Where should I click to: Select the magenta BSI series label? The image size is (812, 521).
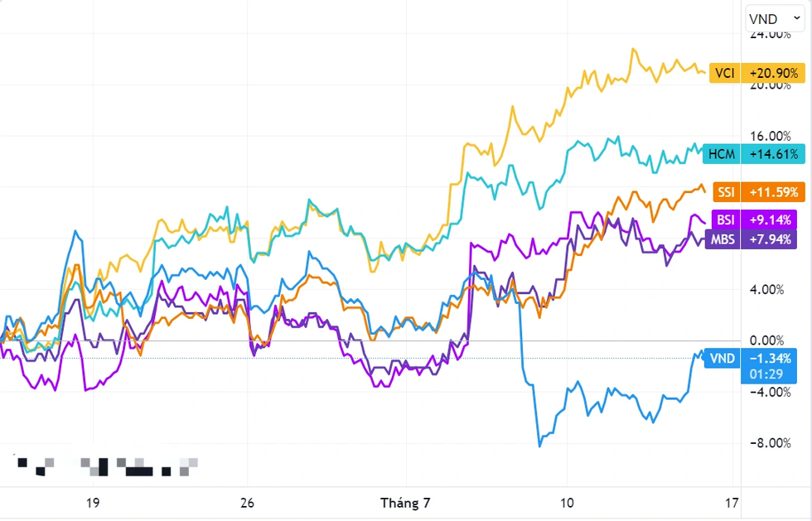[726, 220]
